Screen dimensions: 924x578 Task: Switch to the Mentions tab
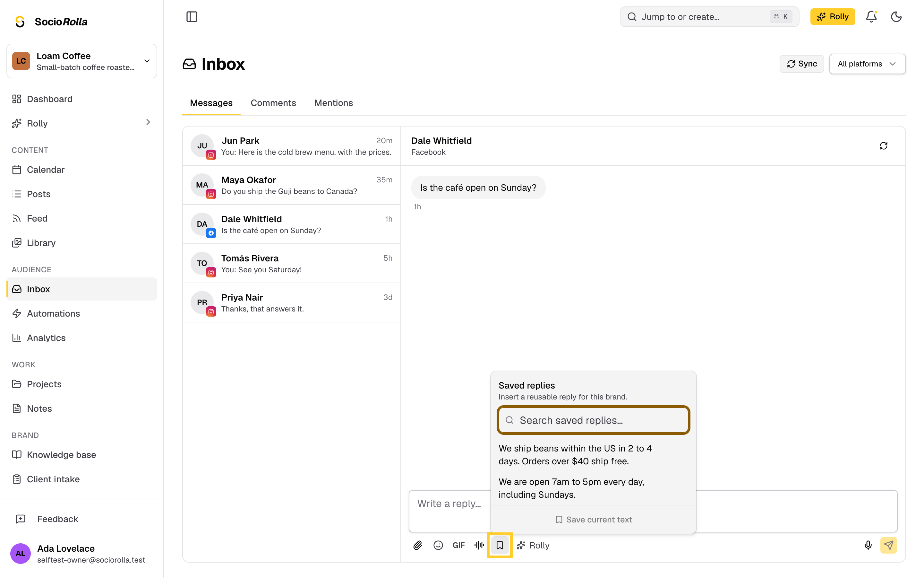point(334,103)
